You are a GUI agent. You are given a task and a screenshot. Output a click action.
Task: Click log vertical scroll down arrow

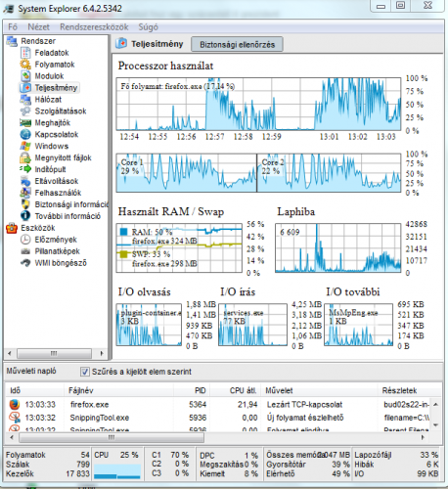click(x=436, y=424)
